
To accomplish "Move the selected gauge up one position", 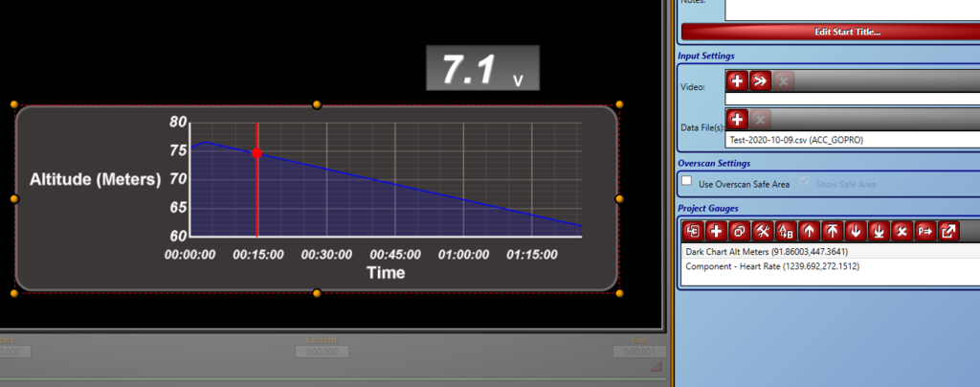I will pos(809,231).
